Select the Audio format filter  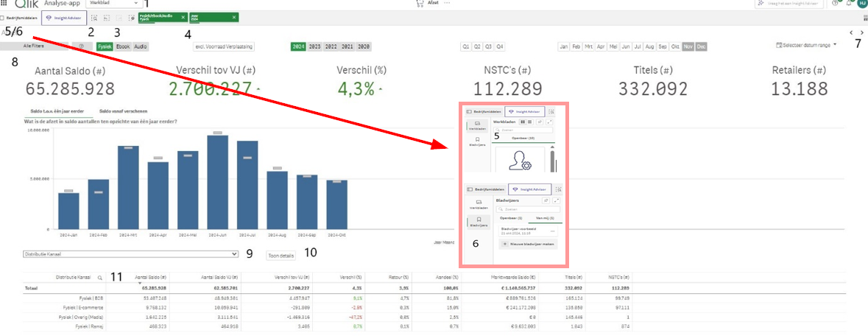click(x=141, y=46)
